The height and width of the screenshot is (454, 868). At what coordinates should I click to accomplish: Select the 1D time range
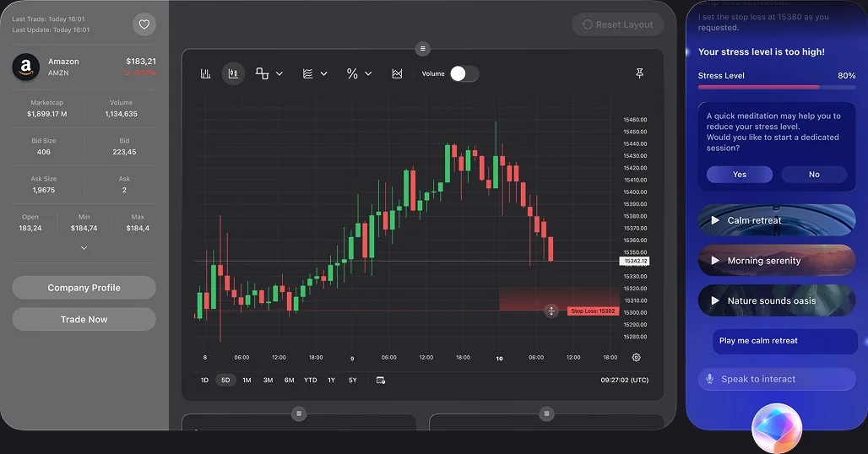point(204,380)
